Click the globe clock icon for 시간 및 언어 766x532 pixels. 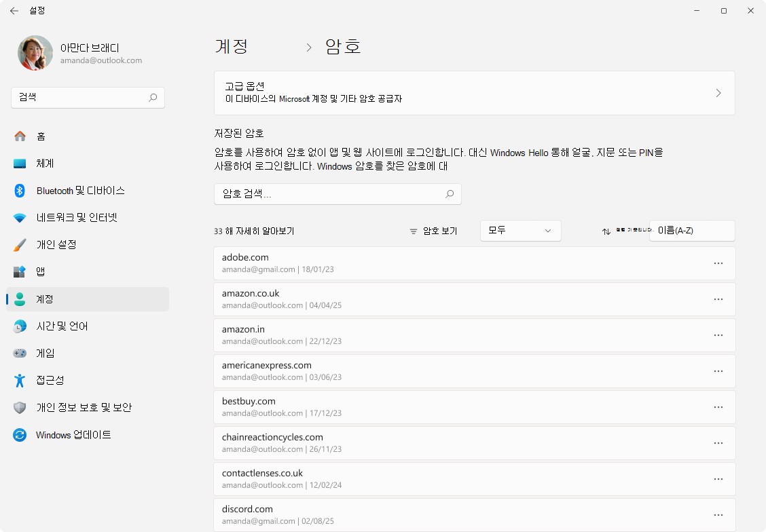point(20,326)
